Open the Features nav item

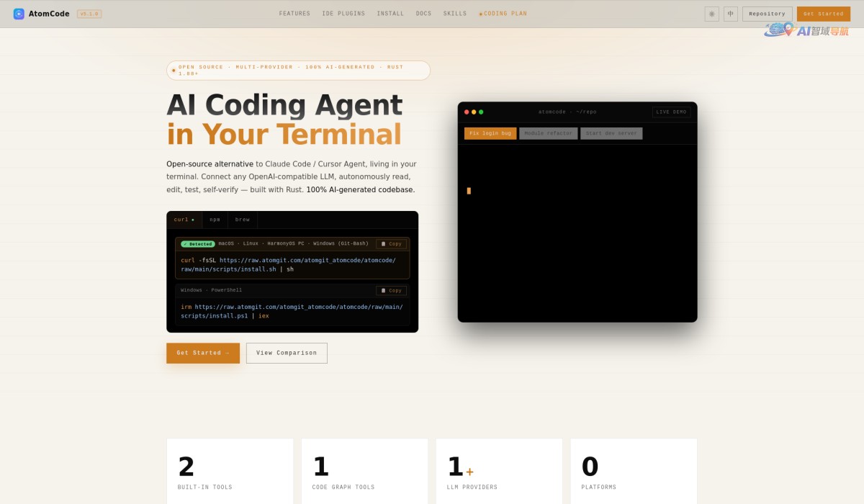click(x=294, y=14)
